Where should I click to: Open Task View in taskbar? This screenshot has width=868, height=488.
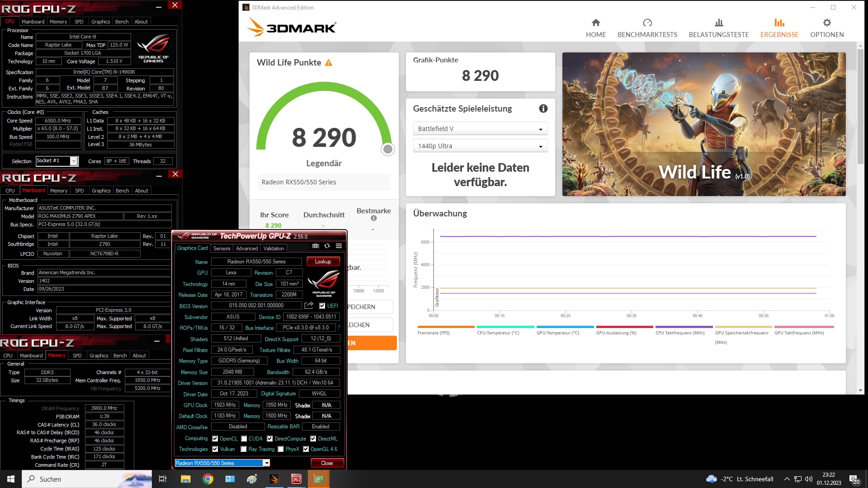(x=163, y=479)
